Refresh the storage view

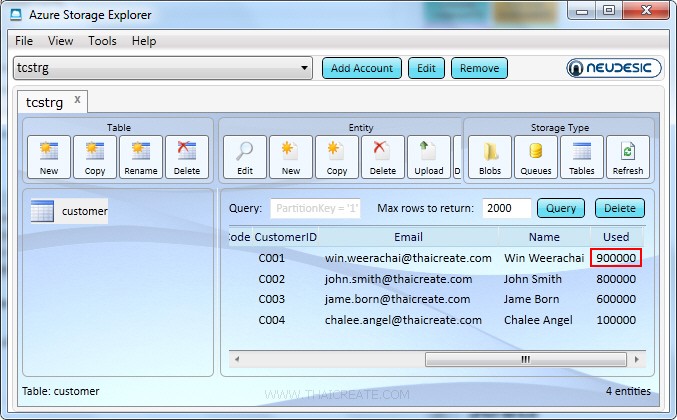click(628, 157)
